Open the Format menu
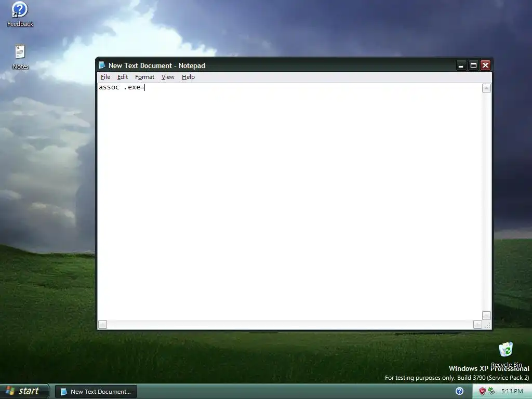532x399 pixels. point(144,77)
